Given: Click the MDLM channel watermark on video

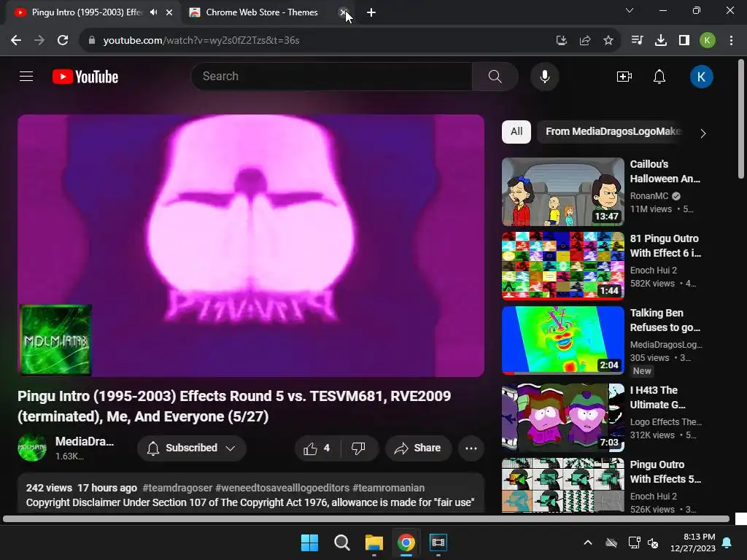Looking at the screenshot, I should (55, 340).
